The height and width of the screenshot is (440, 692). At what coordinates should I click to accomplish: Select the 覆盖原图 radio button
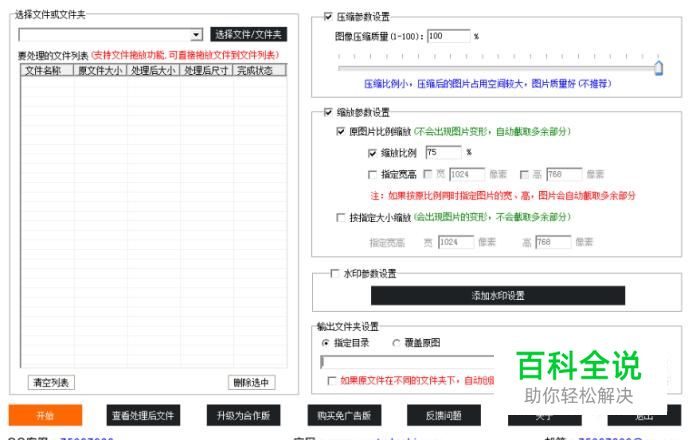tap(396, 343)
